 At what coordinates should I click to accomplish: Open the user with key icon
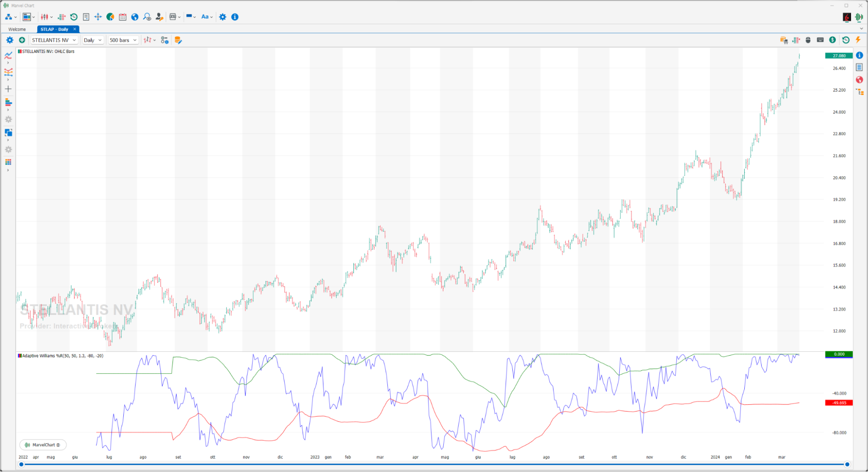coord(159,17)
